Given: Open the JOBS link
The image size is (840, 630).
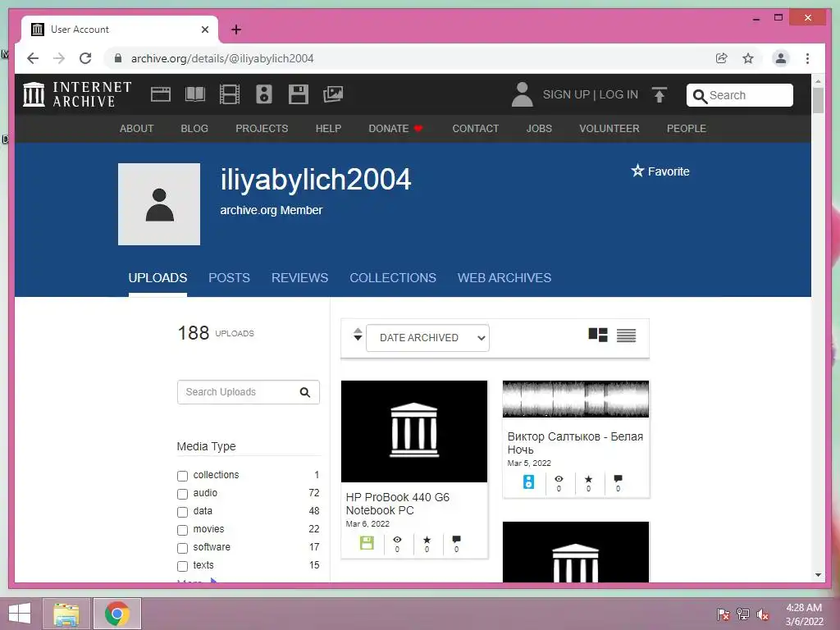Looking at the screenshot, I should 539,129.
